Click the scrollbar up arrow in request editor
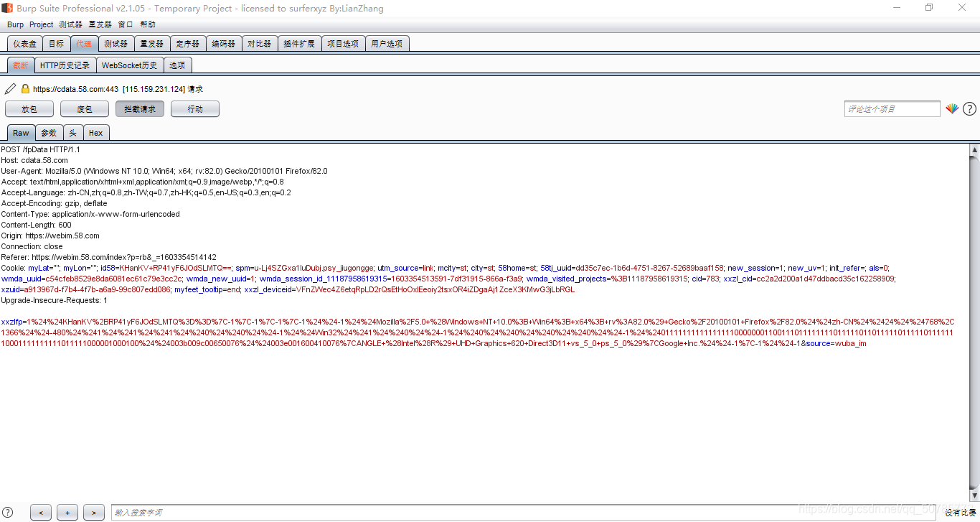 (x=974, y=149)
